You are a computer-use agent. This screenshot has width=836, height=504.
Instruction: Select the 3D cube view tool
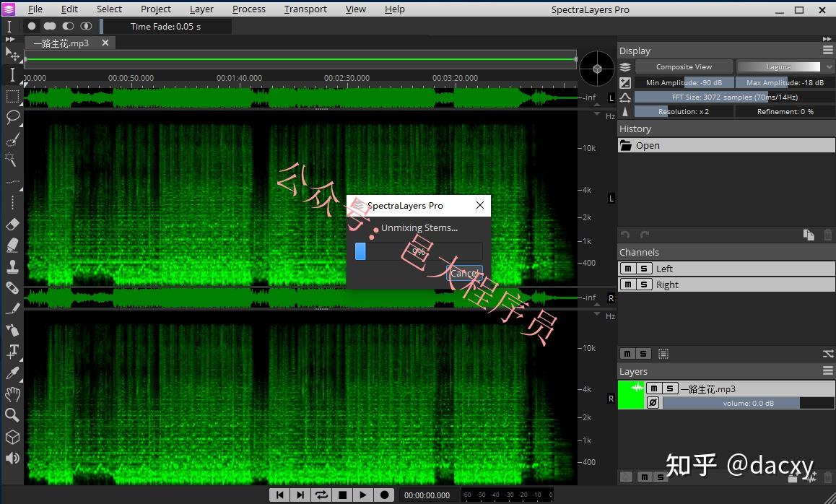pyautogui.click(x=12, y=438)
